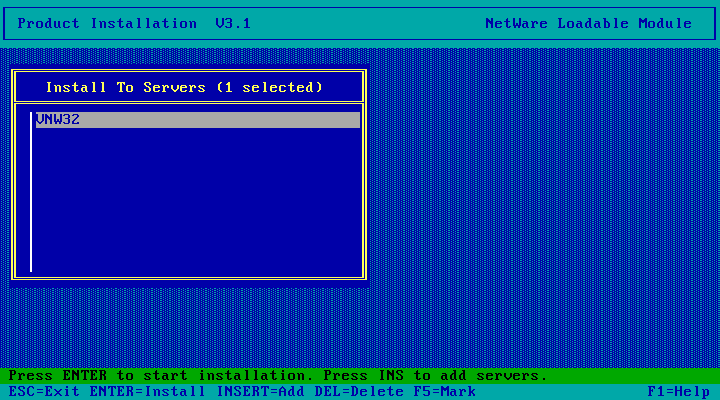Viewport: 720px width, 400px height.
Task: Click the '(1 selected)' count text
Action: pos(270,87)
